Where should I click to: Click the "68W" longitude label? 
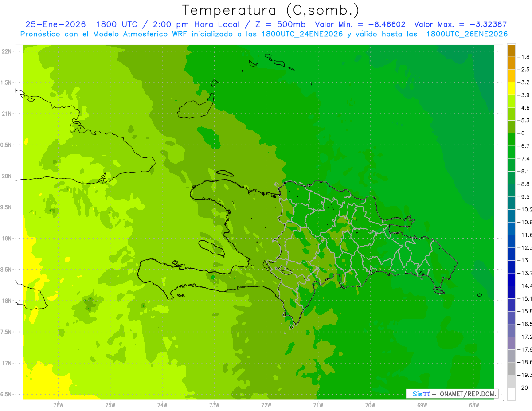[474, 405]
